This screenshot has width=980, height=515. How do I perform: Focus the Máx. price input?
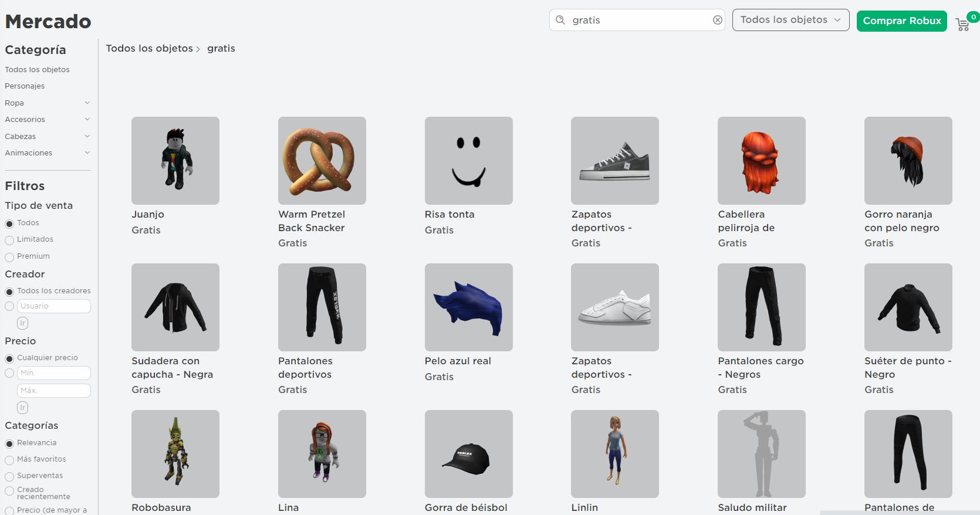pos(54,391)
